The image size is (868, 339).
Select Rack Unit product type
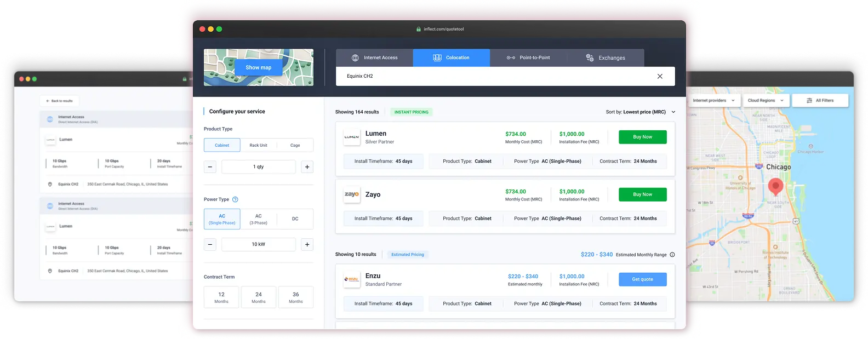click(259, 145)
